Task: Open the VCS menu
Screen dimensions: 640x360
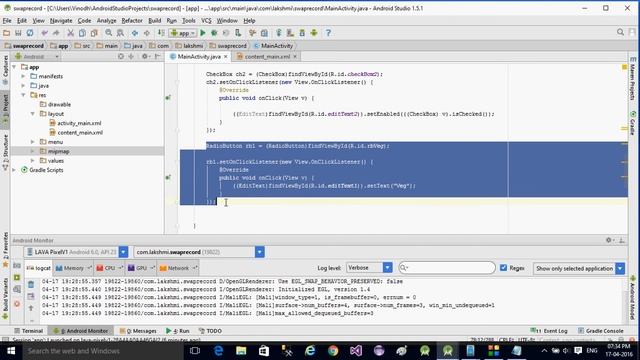Action: (x=206, y=20)
